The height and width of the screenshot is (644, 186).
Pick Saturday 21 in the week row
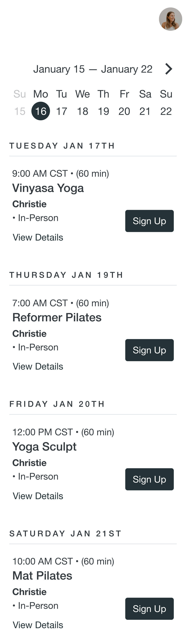(x=145, y=111)
